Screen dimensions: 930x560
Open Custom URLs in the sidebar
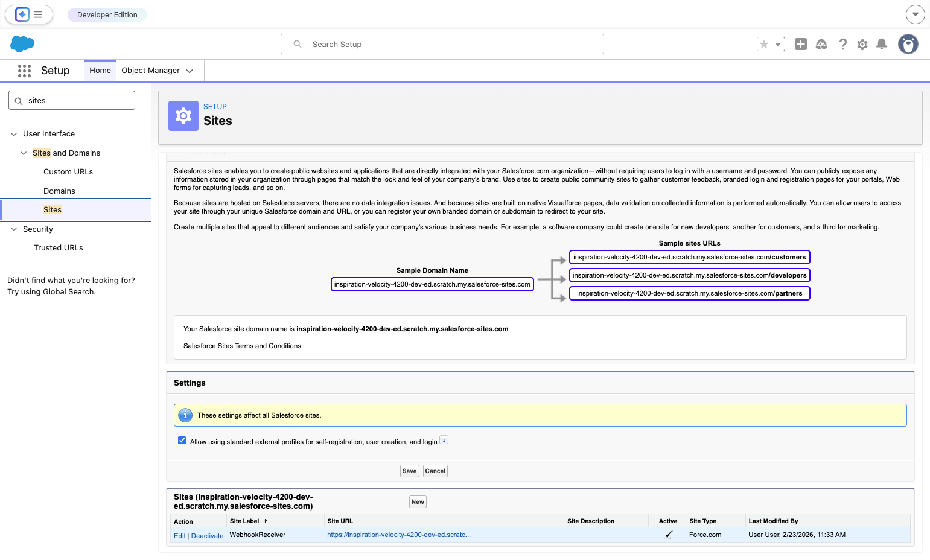(x=68, y=172)
